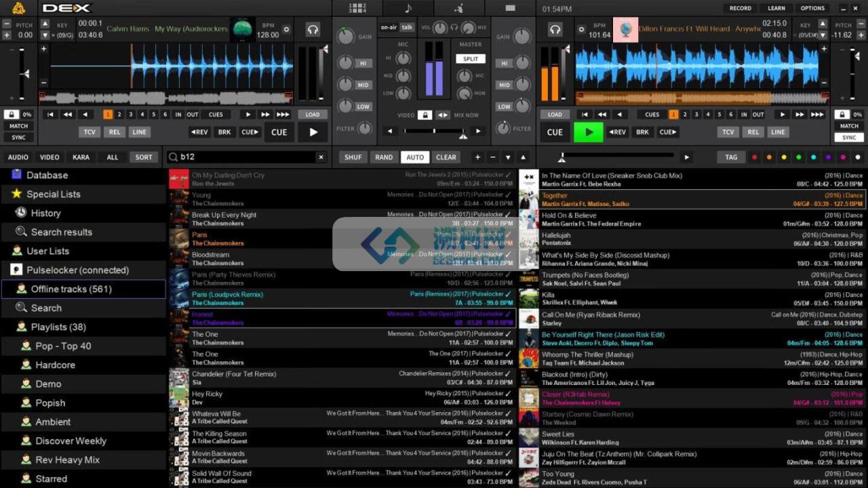Screen dimensions: 868x488
Task: Jump to track start on left deck
Action: 50,115
